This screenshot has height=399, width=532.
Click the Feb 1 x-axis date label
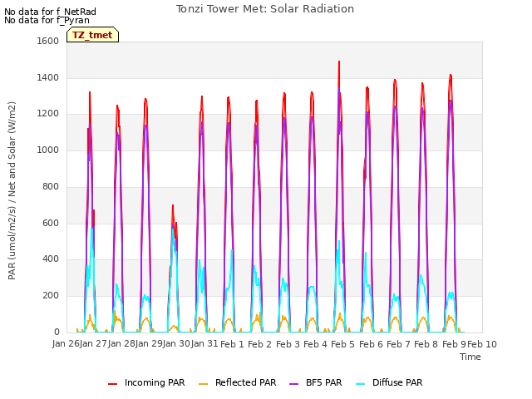233,344
